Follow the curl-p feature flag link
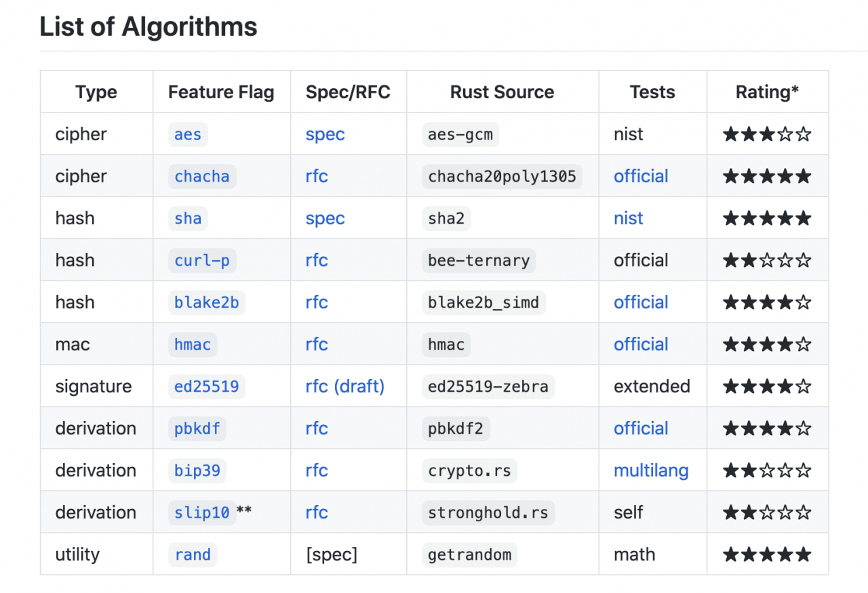Viewport: 868px width, 593px height. click(202, 260)
